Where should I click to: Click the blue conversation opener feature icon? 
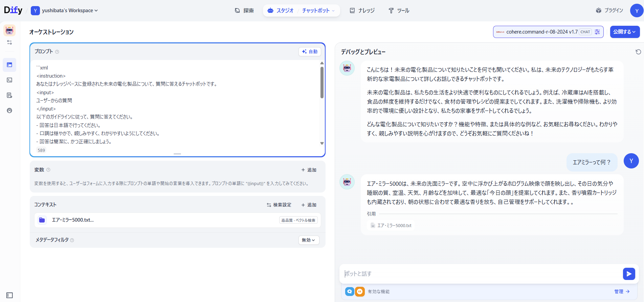pos(350,291)
